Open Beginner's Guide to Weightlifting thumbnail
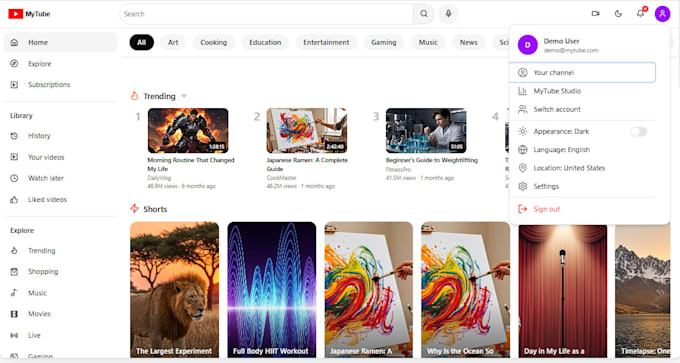The image size is (680, 363). pyautogui.click(x=426, y=131)
